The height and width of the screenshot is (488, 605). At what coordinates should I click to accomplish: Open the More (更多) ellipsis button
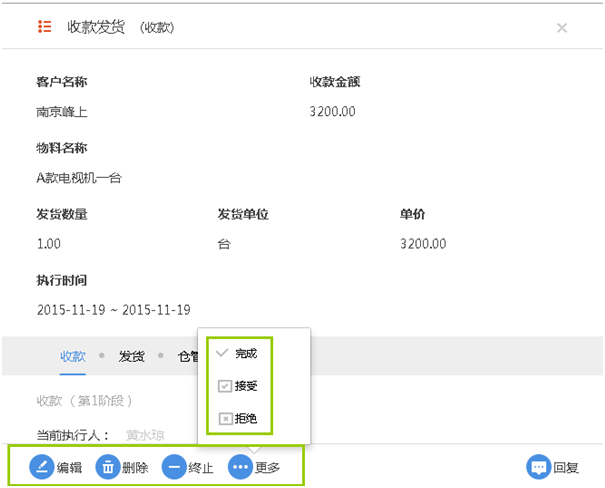tap(240, 467)
